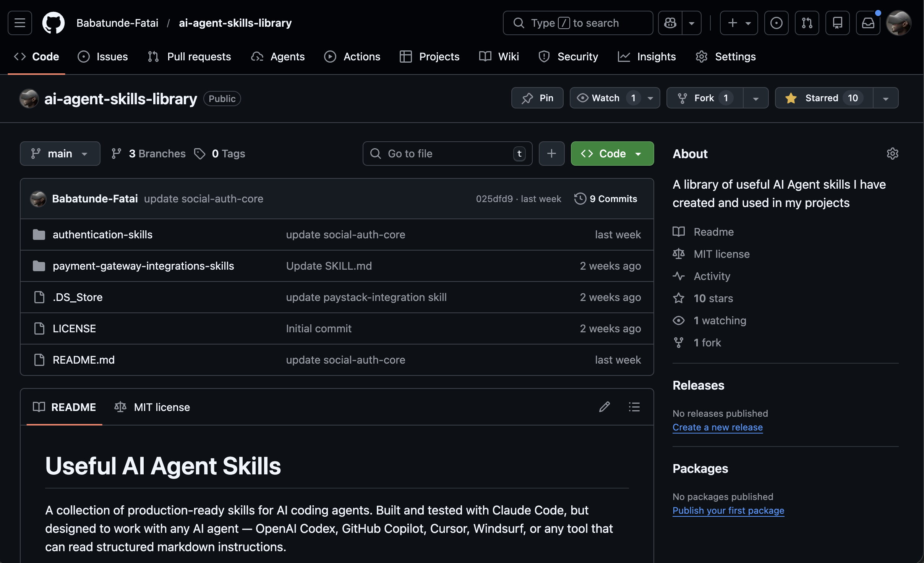Open the Fork options dropdown arrow

(x=755, y=98)
